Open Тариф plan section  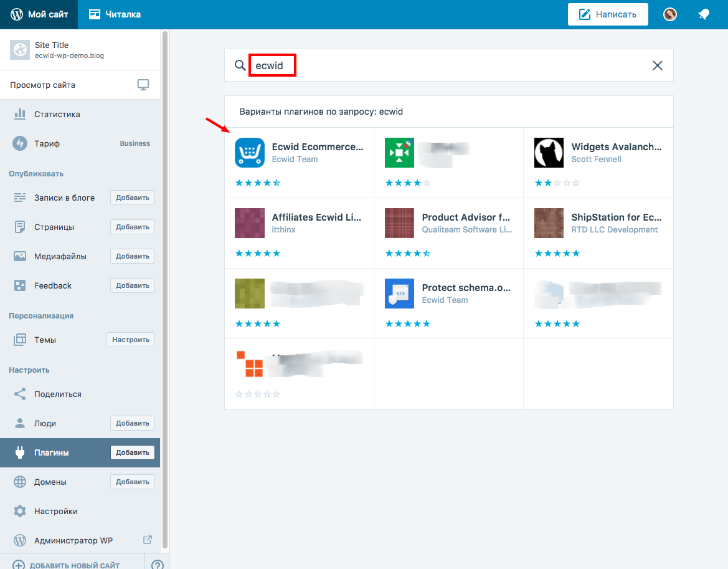click(80, 143)
